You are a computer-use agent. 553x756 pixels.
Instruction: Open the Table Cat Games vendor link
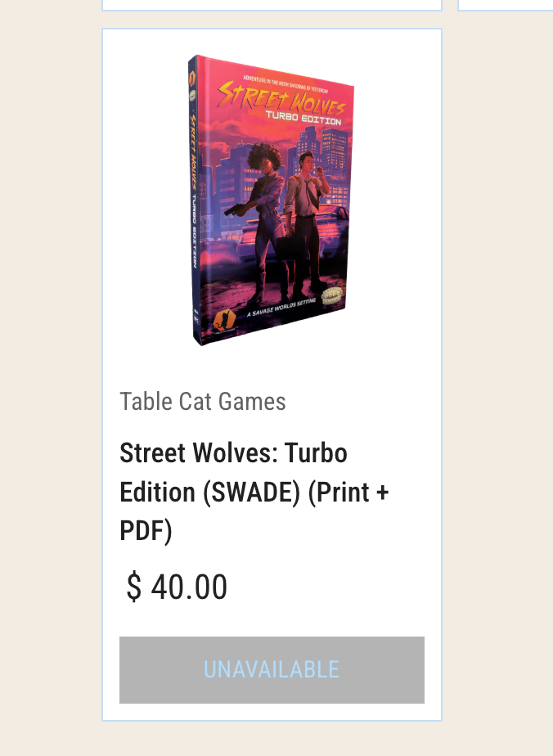click(x=203, y=402)
